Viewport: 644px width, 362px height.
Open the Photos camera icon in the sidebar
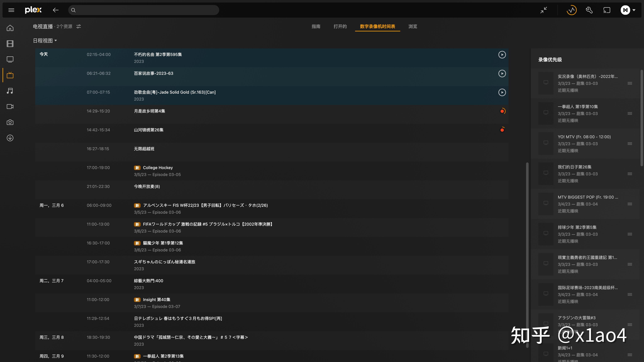coord(10,122)
